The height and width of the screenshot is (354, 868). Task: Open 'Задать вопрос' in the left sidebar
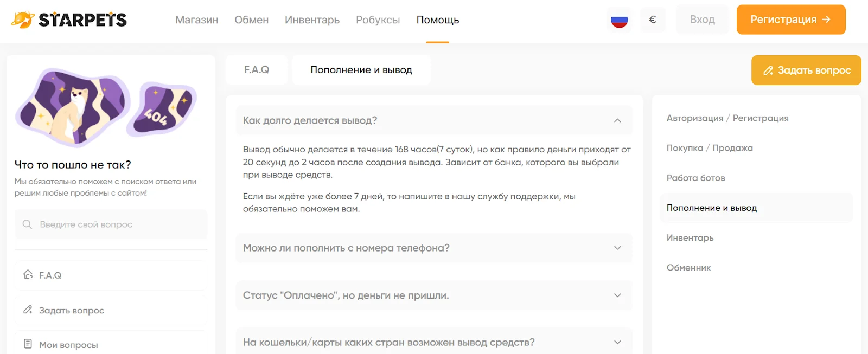(x=111, y=310)
